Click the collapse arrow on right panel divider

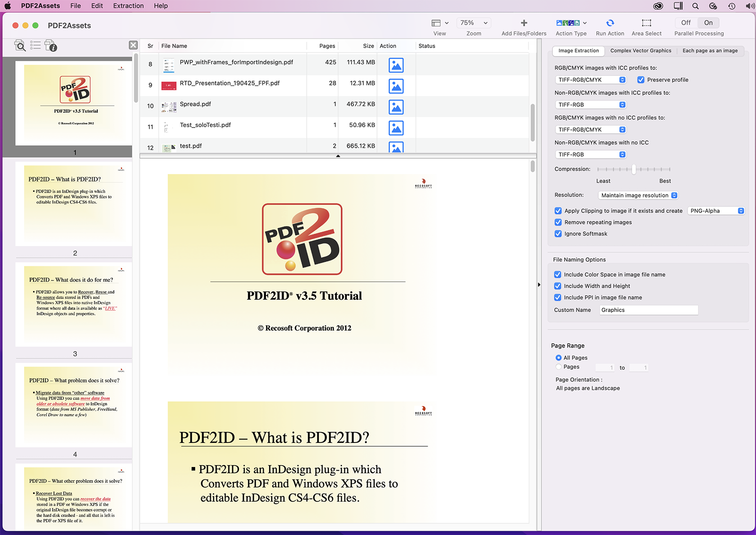[539, 285]
